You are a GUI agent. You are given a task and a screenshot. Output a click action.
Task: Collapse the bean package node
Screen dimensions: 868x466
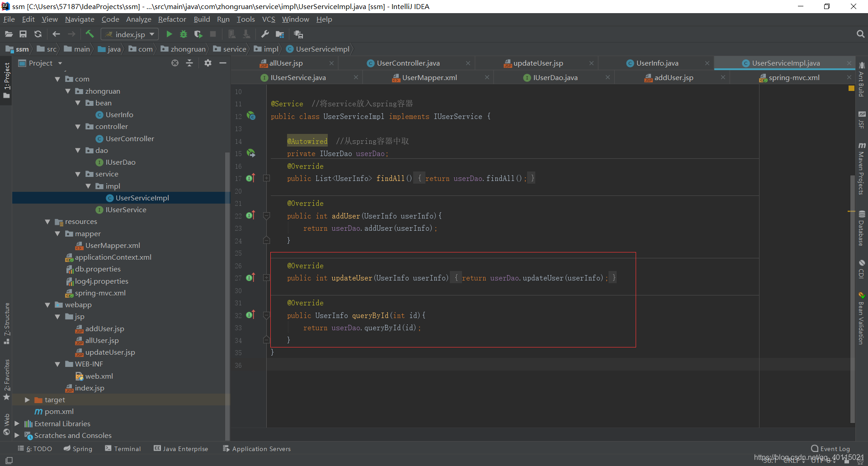click(x=78, y=103)
